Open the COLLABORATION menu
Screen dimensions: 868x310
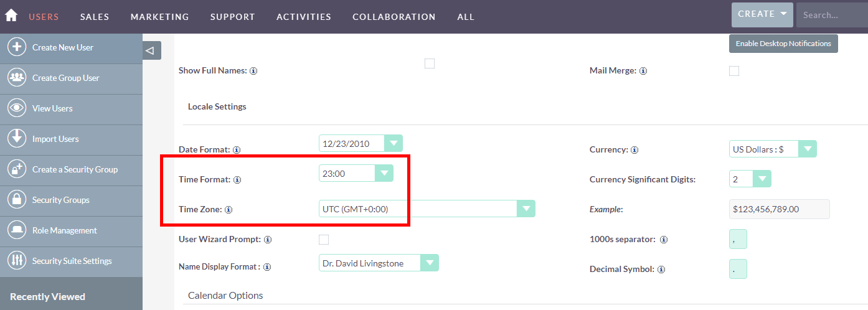click(x=394, y=17)
